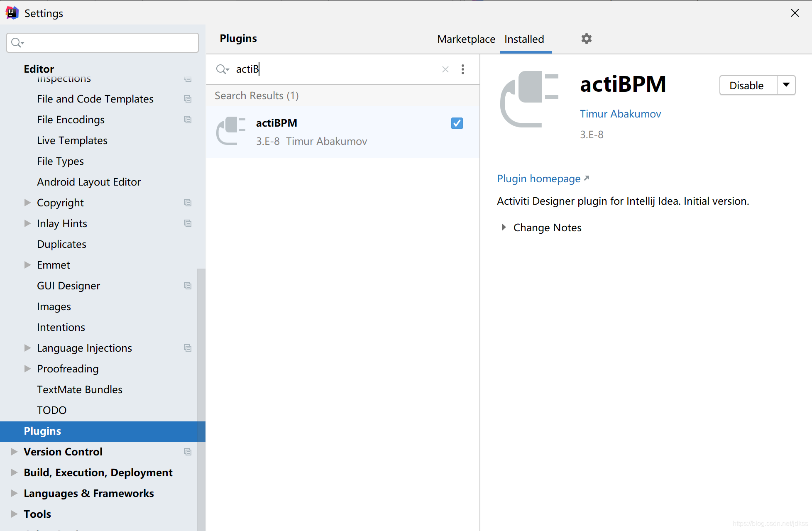Click Inlay Hints project-level icon
Image resolution: width=812 pixels, height=531 pixels.
point(188,223)
